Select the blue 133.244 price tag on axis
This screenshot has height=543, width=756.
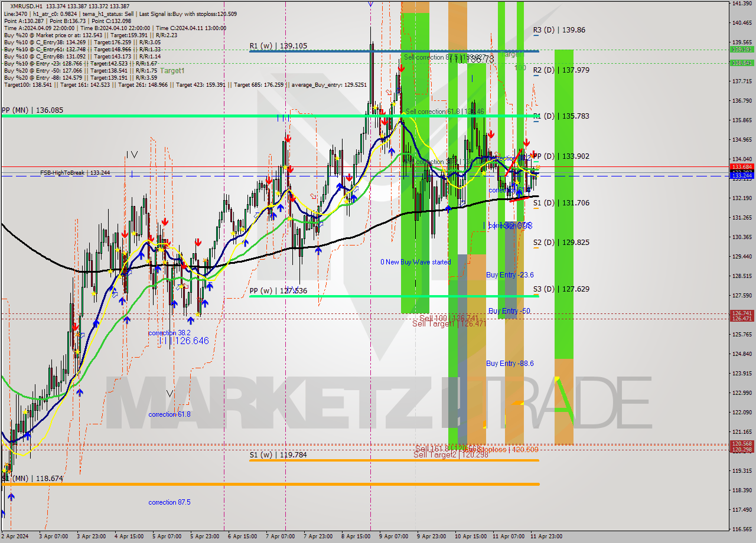coord(742,175)
